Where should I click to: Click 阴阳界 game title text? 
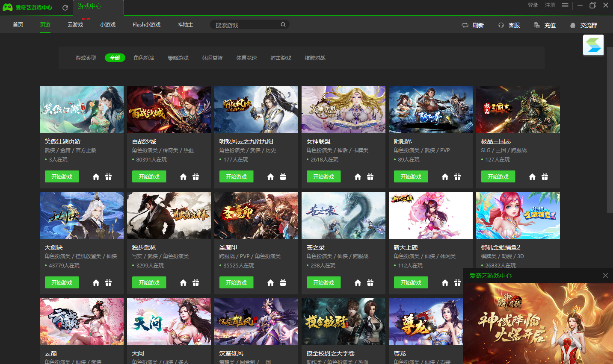pos(403,141)
